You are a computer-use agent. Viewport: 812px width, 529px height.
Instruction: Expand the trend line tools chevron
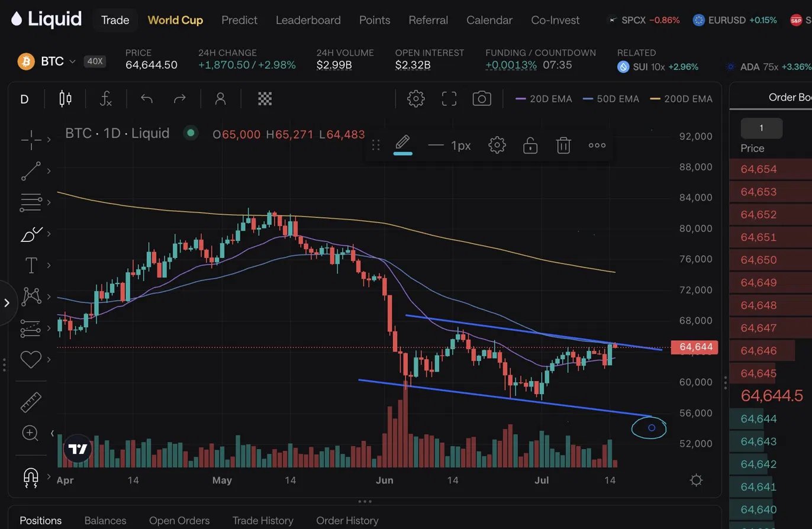pos(49,171)
